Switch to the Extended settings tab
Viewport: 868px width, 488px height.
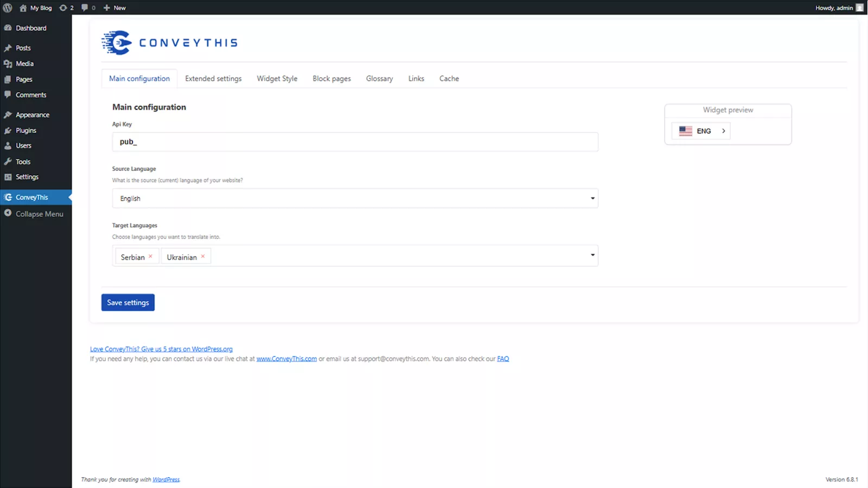click(x=213, y=79)
